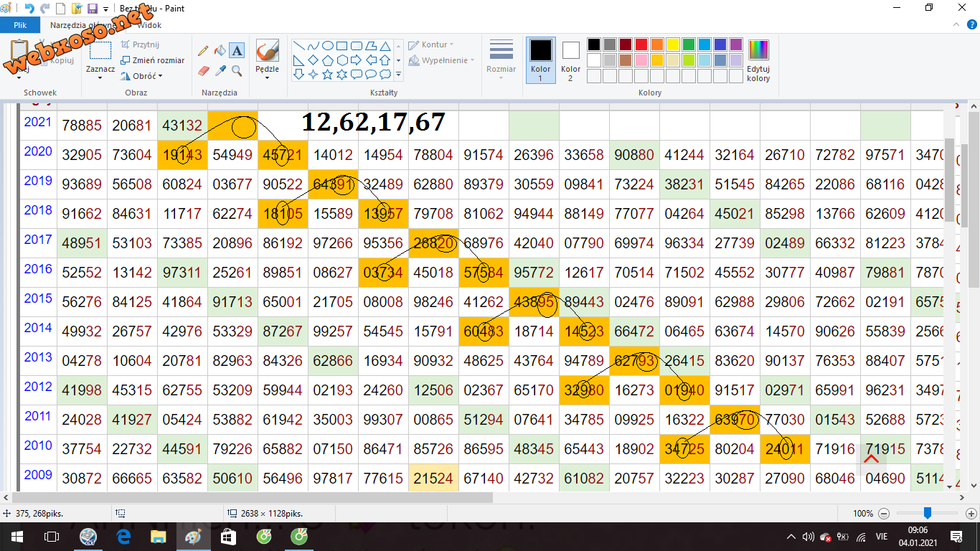Viewport: 980px width, 551px height.
Task: Click the horizontal scrollbar thumb
Action: (x=252, y=497)
